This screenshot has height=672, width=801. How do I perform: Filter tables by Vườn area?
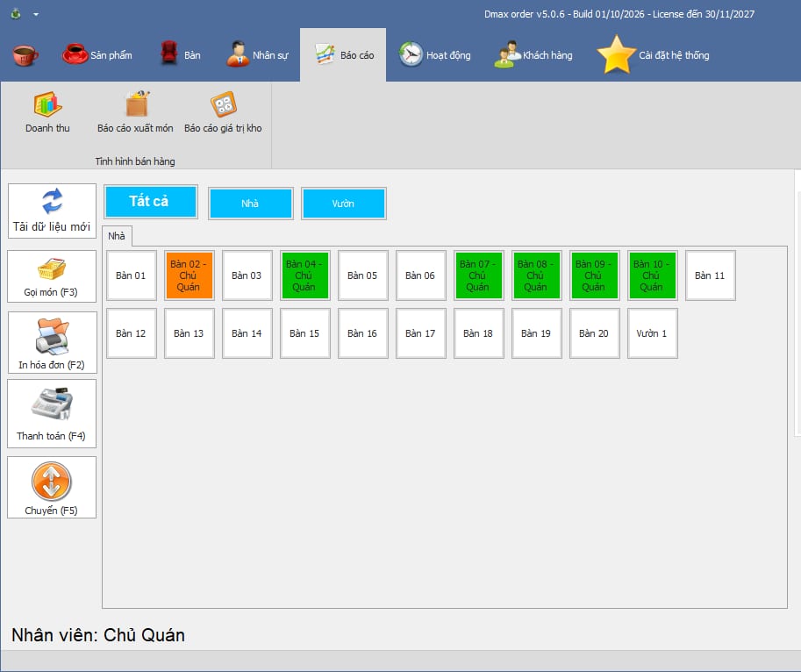click(x=343, y=204)
